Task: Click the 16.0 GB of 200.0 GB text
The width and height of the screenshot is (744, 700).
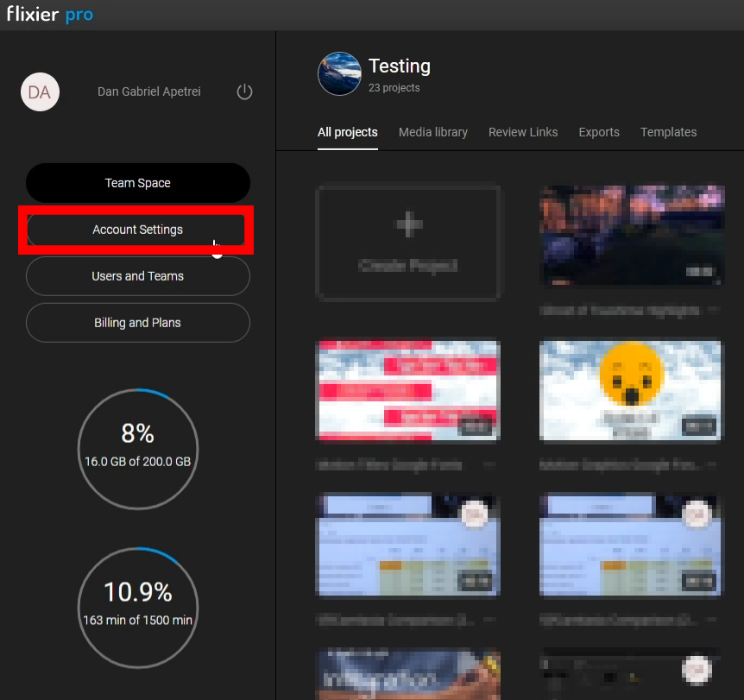Action: (x=137, y=462)
